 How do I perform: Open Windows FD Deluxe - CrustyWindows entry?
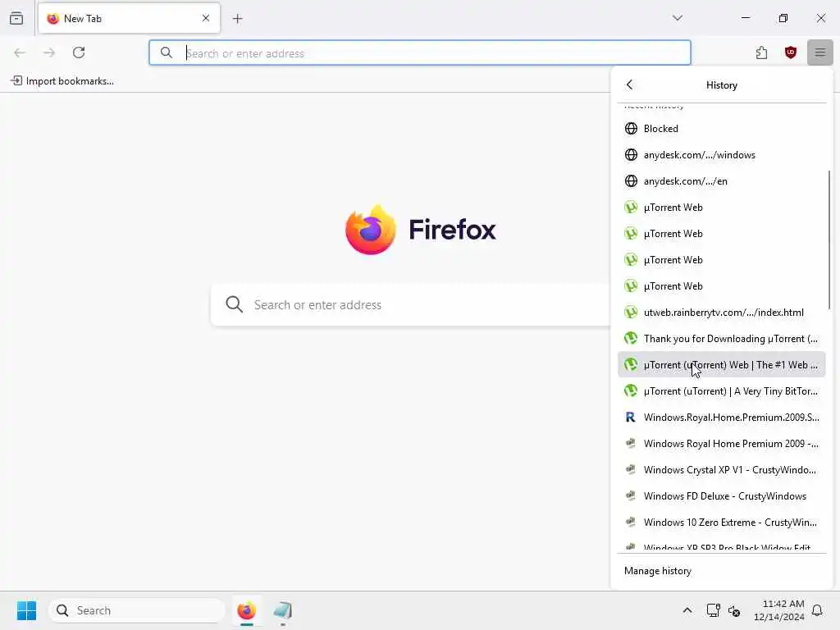pyautogui.click(x=721, y=496)
